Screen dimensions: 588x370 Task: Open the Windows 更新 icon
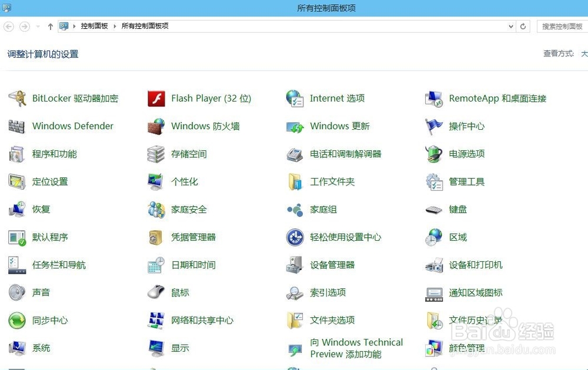295,127
